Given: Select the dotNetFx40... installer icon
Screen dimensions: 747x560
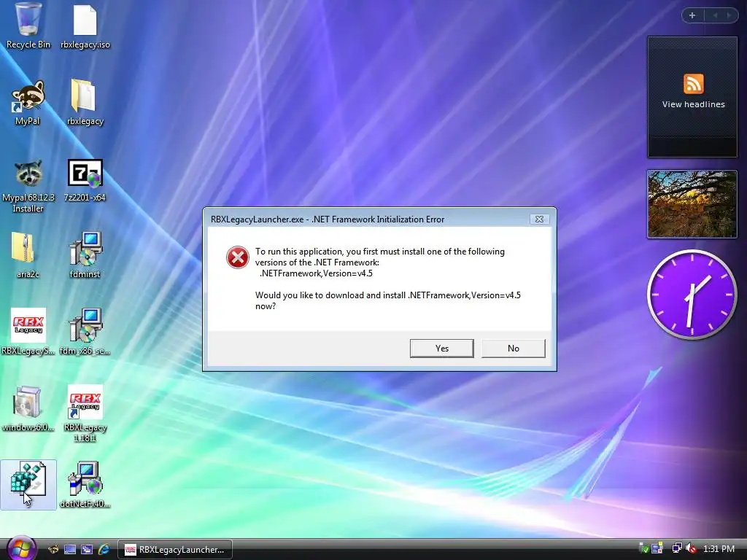Looking at the screenshot, I should point(85,484).
